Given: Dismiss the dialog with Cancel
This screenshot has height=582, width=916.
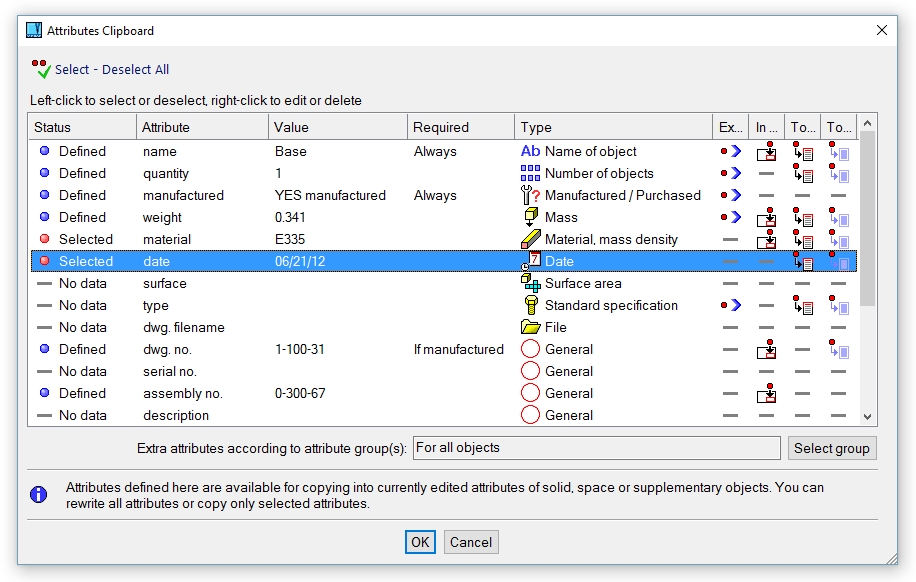Looking at the screenshot, I should (471, 542).
